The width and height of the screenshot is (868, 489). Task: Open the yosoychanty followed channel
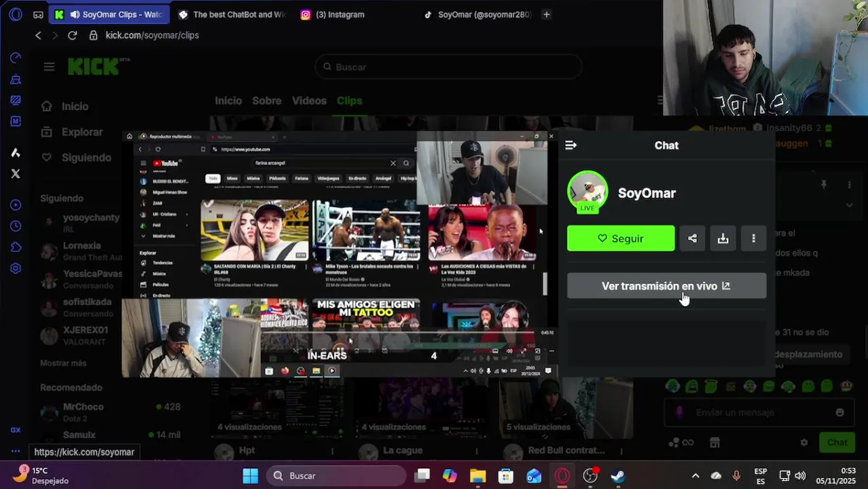point(80,223)
